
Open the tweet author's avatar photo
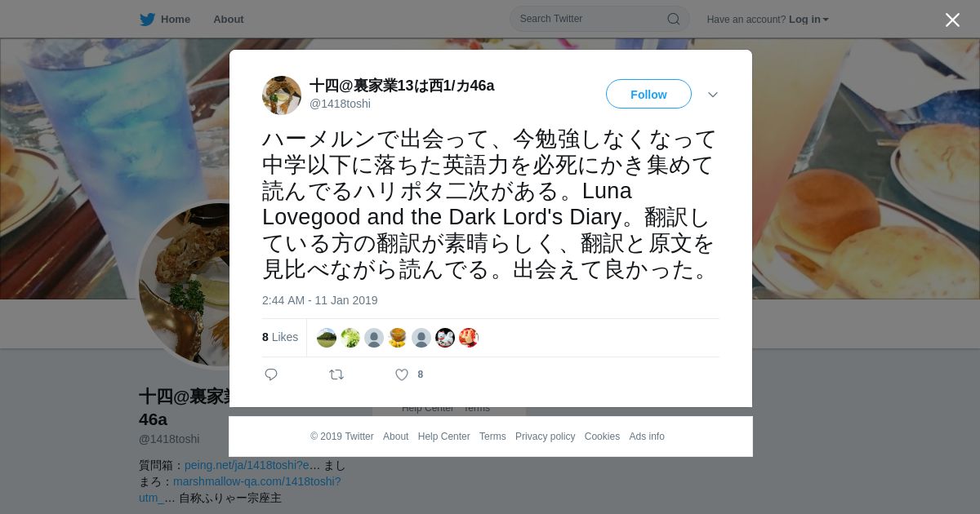(x=282, y=95)
